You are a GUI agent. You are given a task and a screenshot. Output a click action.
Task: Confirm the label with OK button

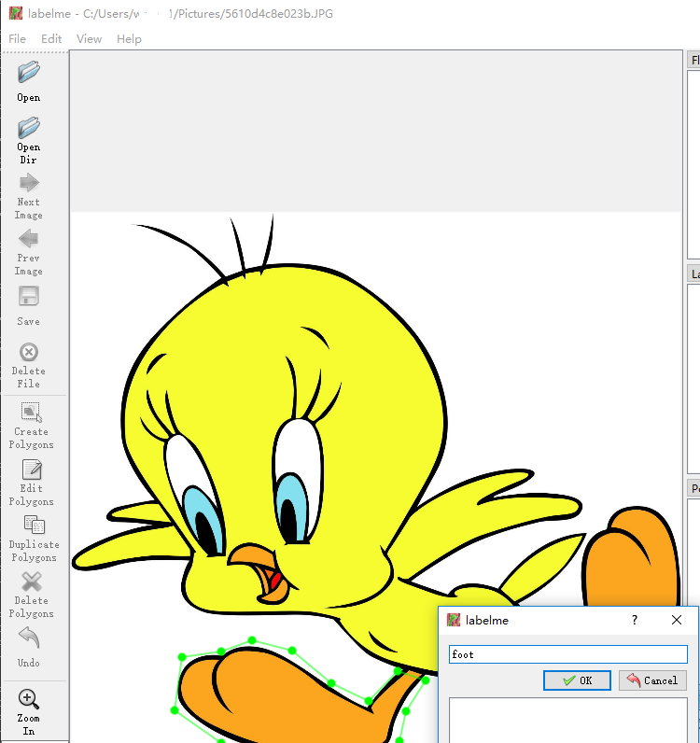pos(577,680)
